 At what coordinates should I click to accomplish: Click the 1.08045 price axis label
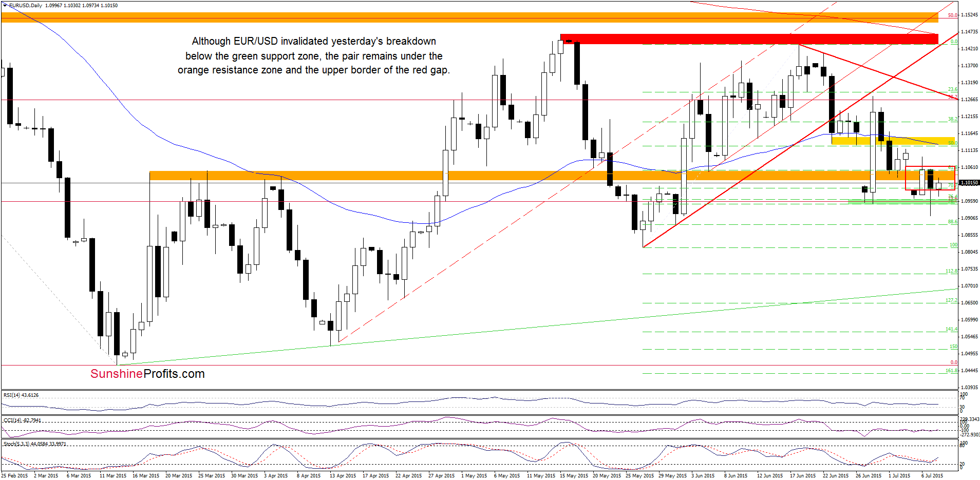969,252
